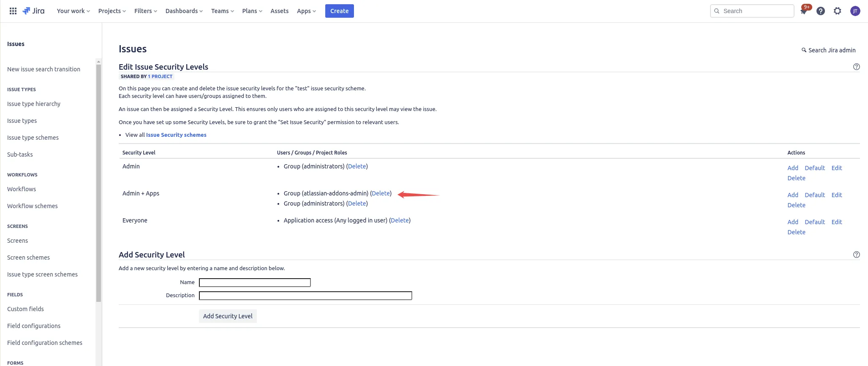Delete Application access from Everyone level

click(400, 220)
